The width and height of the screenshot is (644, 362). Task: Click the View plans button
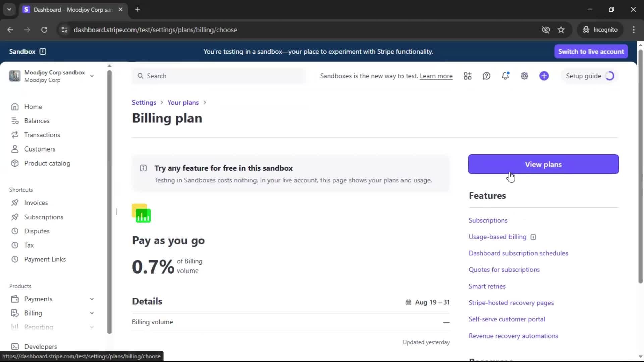click(x=543, y=164)
